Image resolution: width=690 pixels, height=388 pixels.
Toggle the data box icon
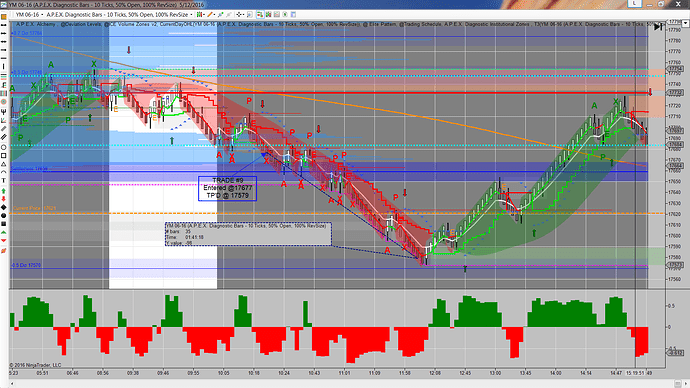tap(250, 15)
